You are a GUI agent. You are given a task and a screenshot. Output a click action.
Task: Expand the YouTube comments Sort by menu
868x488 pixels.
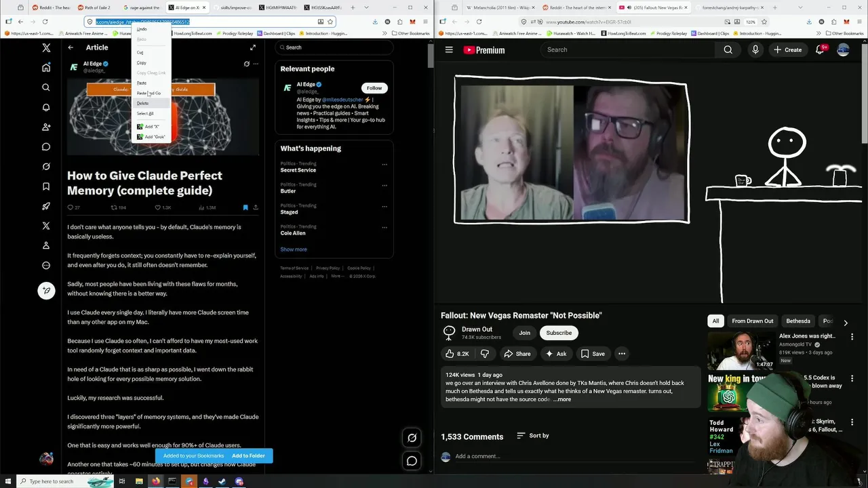533,436
